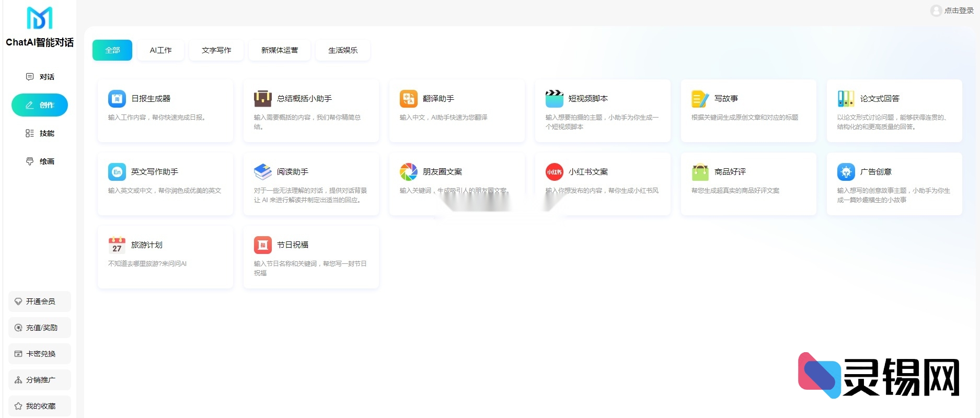Click the 论文式回答 binders icon

pyautogui.click(x=846, y=98)
